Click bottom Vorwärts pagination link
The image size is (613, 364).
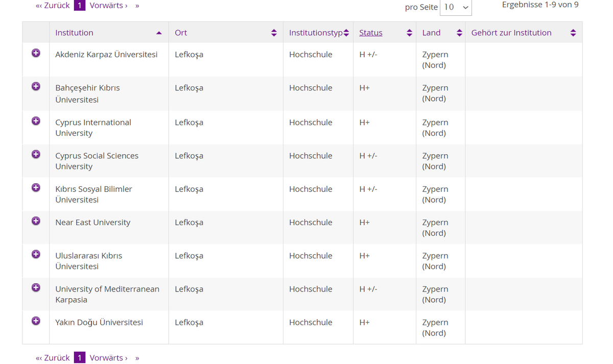tap(109, 358)
